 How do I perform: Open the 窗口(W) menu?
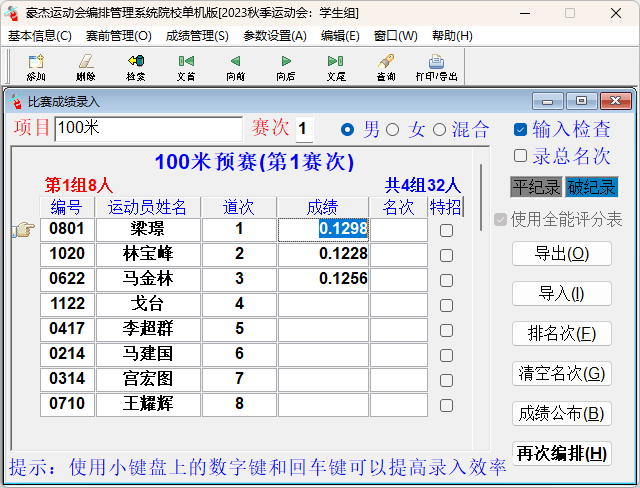(x=396, y=36)
